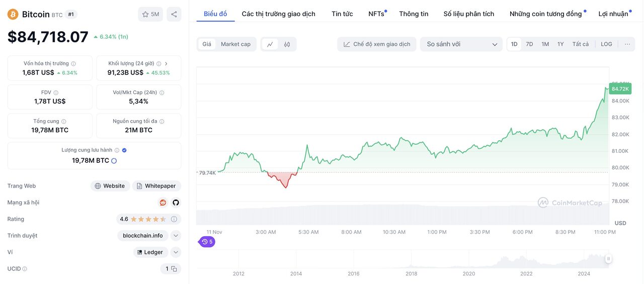This screenshot has width=644, height=284.
Task: Open the Số liệu phân tích tab
Action: (x=469, y=14)
